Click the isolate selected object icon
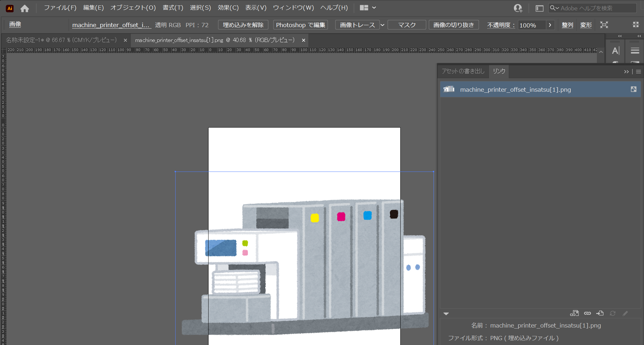The width and height of the screenshot is (644, 345). (604, 25)
